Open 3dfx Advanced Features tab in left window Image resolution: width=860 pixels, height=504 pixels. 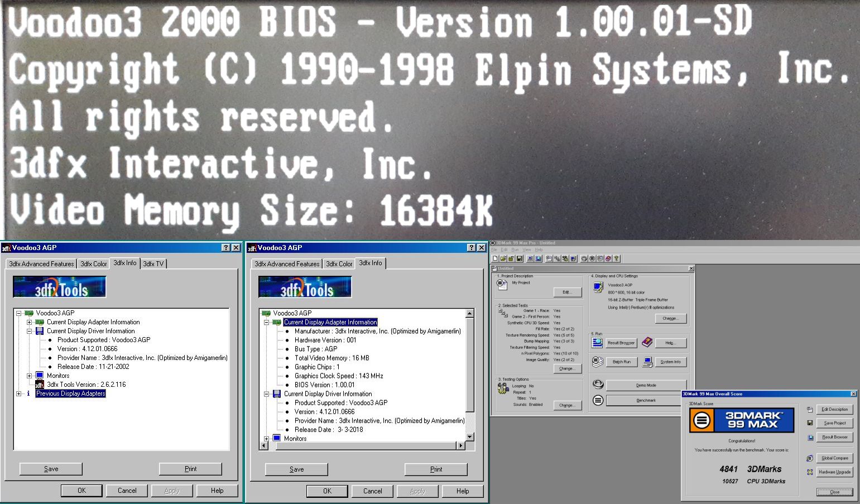click(x=41, y=264)
